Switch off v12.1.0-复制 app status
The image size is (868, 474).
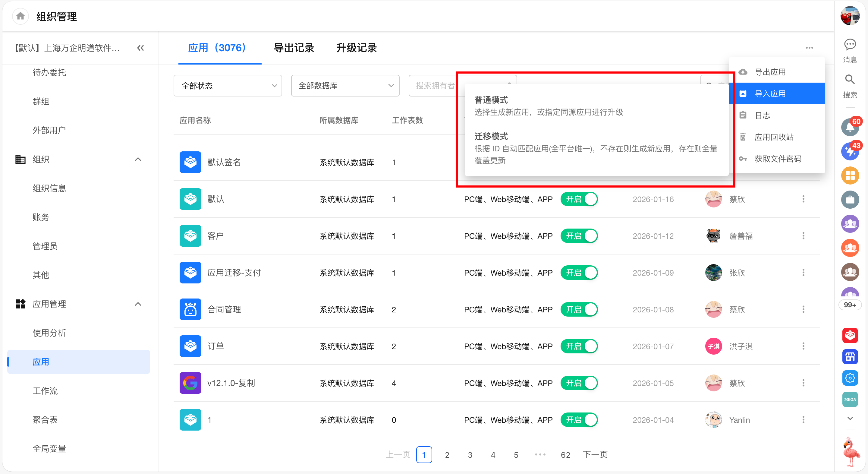(x=579, y=383)
